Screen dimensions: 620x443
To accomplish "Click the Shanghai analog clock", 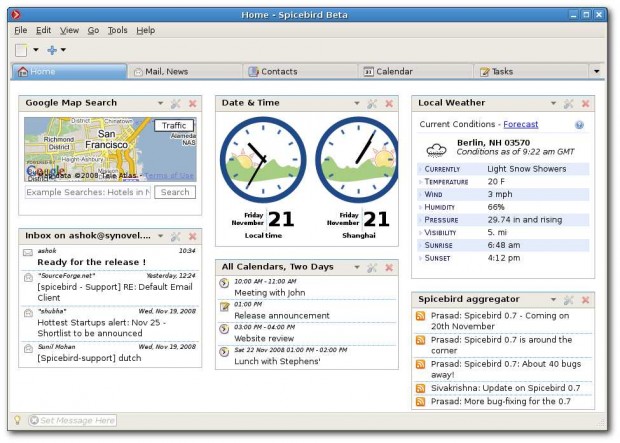I will coord(357,159).
